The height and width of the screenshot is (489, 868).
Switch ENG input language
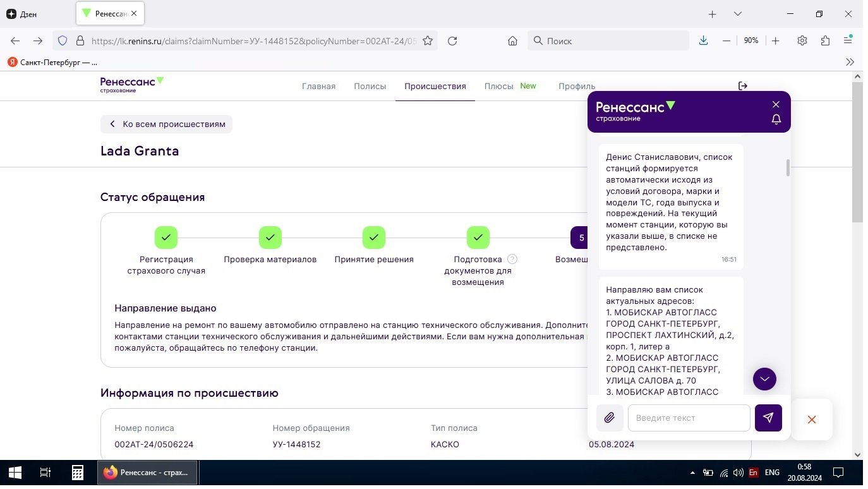[772, 473]
